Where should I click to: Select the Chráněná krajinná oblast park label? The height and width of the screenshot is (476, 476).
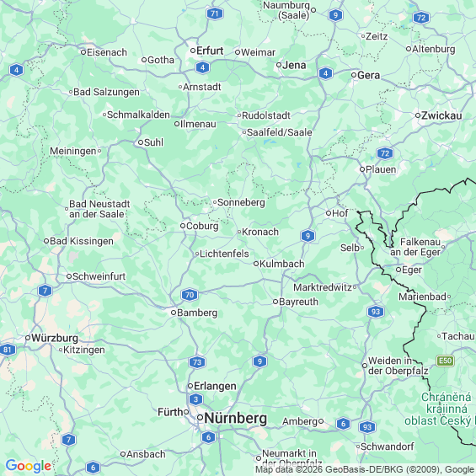pyautogui.click(x=440, y=409)
